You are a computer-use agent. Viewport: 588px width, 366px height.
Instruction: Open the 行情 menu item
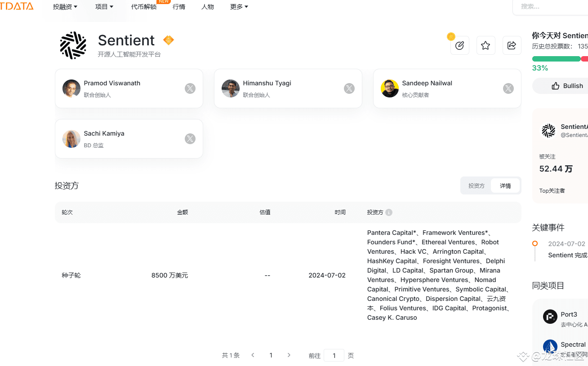click(x=179, y=7)
